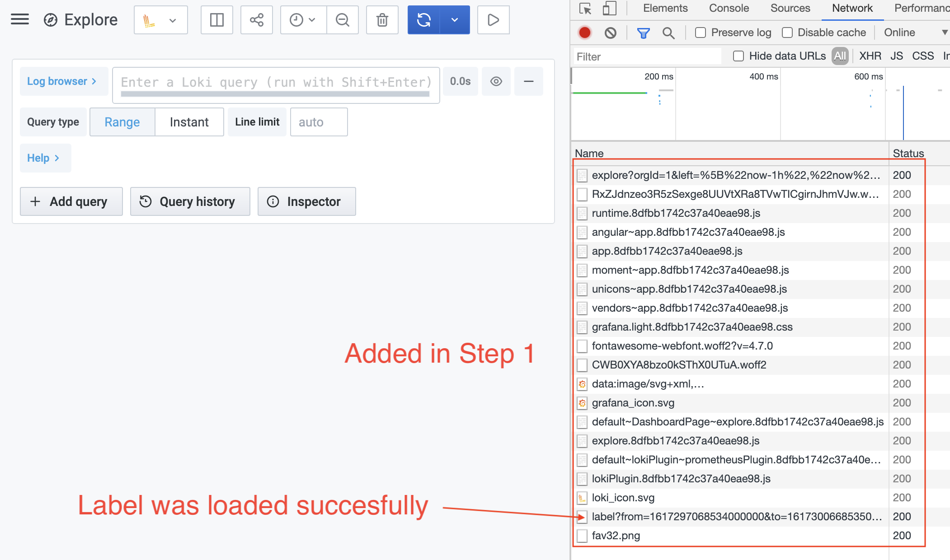This screenshot has height=560, width=950.
Task: Expand the Log browser
Action: tap(64, 81)
